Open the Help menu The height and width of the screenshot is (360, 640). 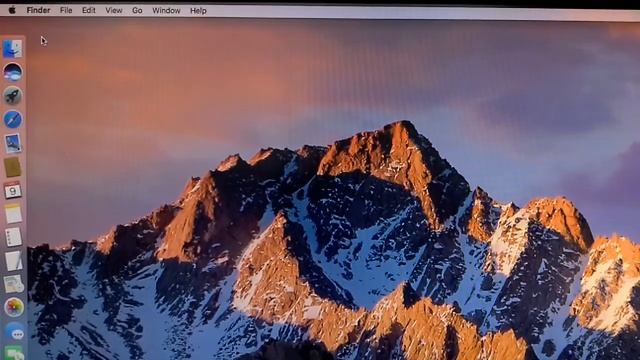(x=198, y=11)
